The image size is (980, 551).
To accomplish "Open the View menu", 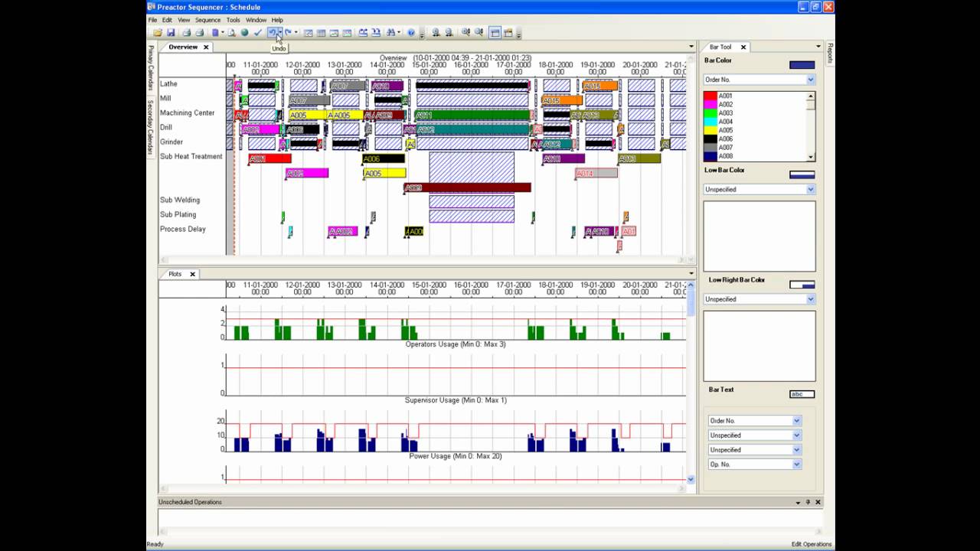I will coord(184,20).
